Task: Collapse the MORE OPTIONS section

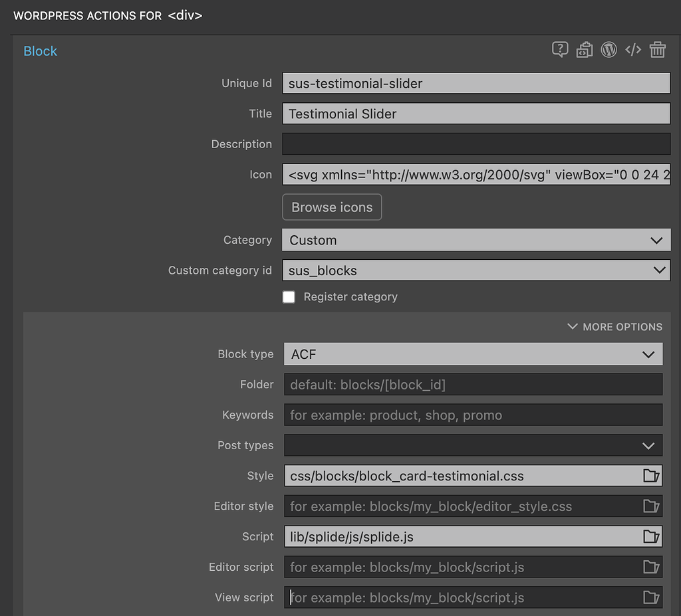Action: pos(614,326)
